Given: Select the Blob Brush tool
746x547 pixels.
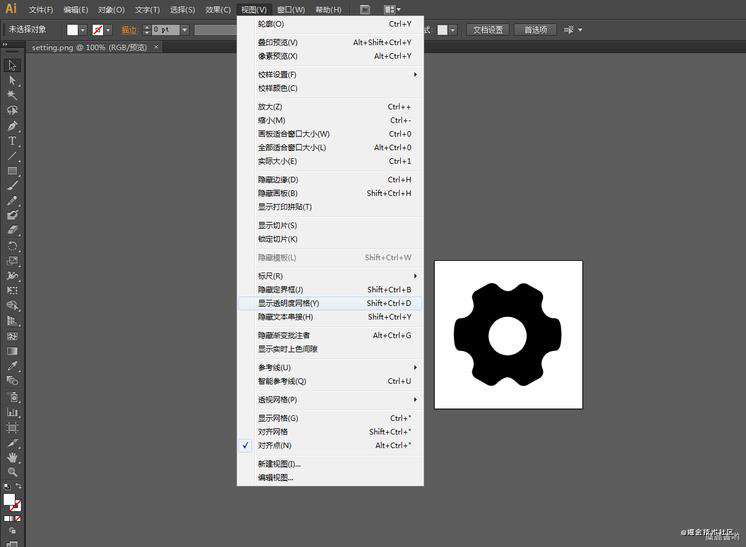Looking at the screenshot, I should [12, 215].
